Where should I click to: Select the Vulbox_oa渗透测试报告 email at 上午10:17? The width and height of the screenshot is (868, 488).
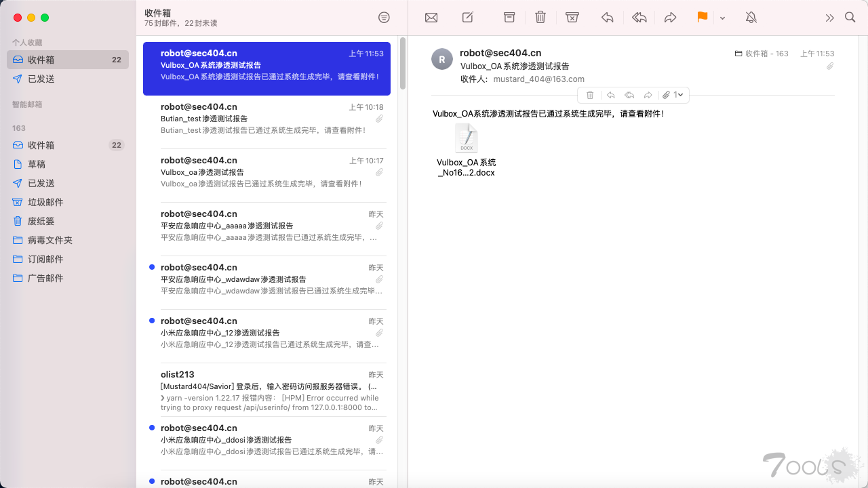[267, 176]
